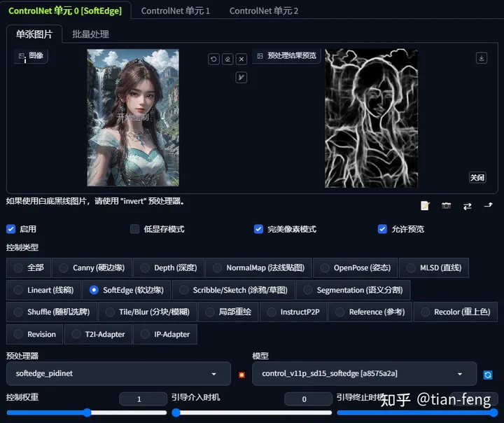Click the camera webcam icon

(x=446, y=206)
